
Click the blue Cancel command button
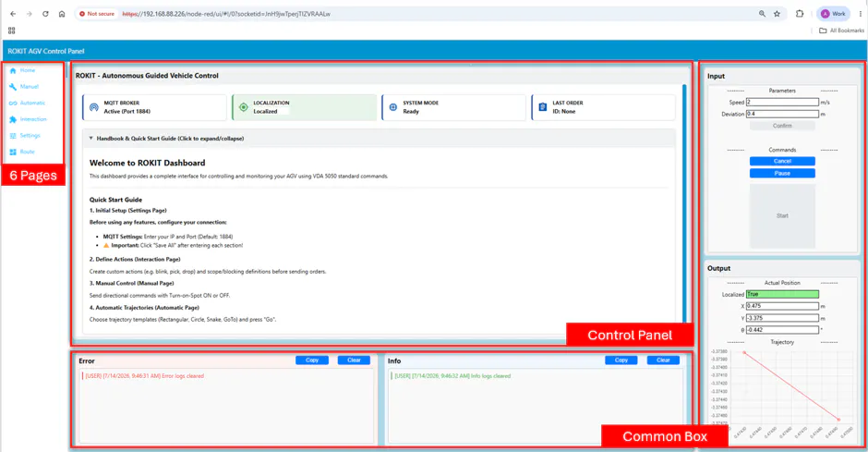(x=782, y=161)
